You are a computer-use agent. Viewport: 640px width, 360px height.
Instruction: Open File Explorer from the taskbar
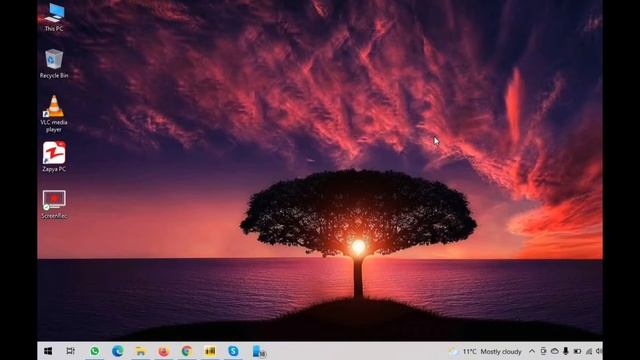[140, 351]
